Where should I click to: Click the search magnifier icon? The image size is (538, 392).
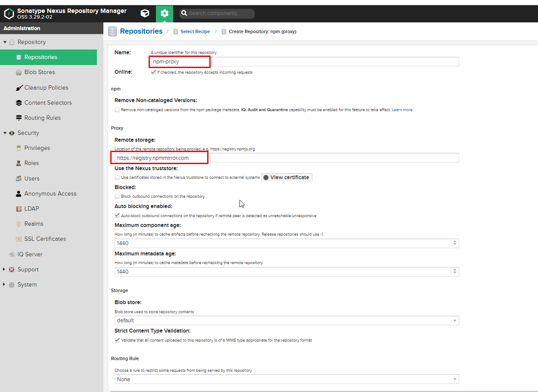183,13
